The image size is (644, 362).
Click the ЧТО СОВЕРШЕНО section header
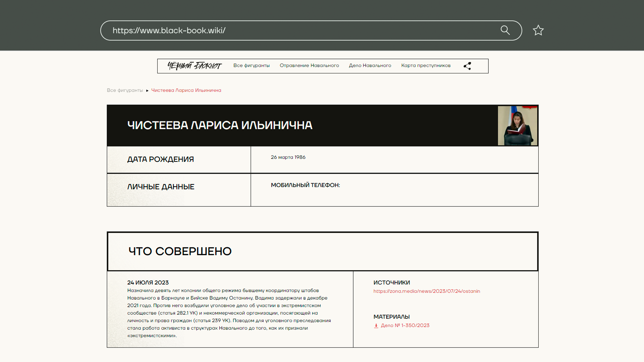(180, 251)
